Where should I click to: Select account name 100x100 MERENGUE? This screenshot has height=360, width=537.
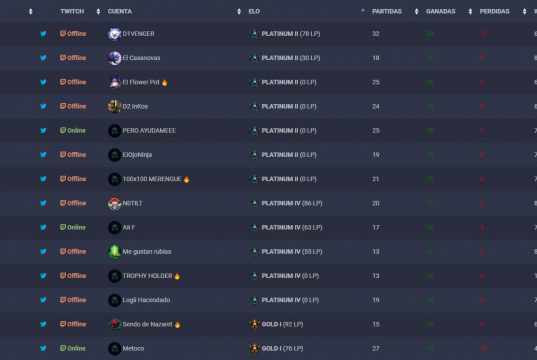point(152,179)
